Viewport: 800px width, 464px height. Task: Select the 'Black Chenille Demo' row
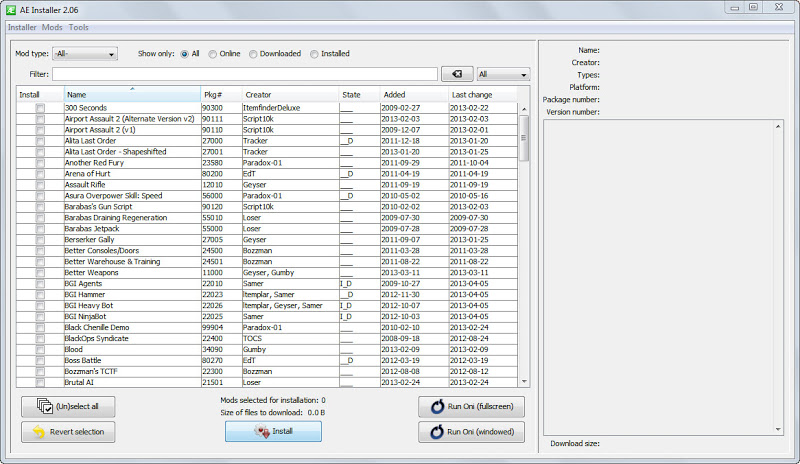tap(267, 328)
